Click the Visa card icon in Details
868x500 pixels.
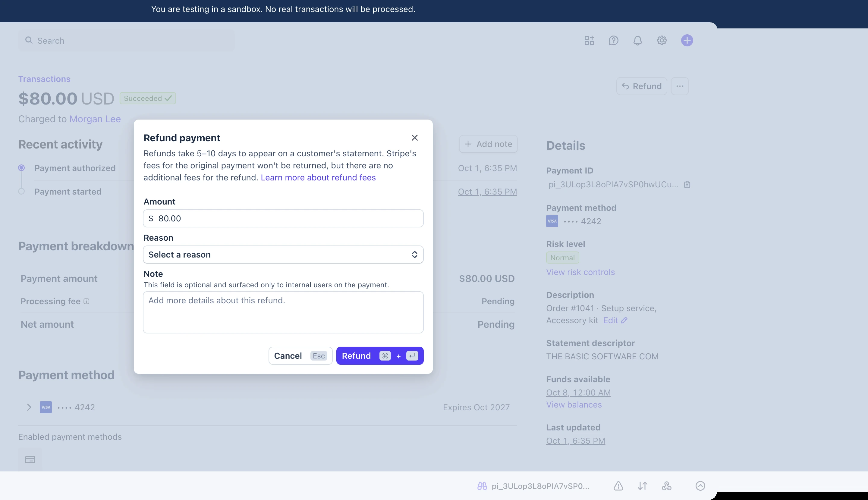(x=552, y=221)
